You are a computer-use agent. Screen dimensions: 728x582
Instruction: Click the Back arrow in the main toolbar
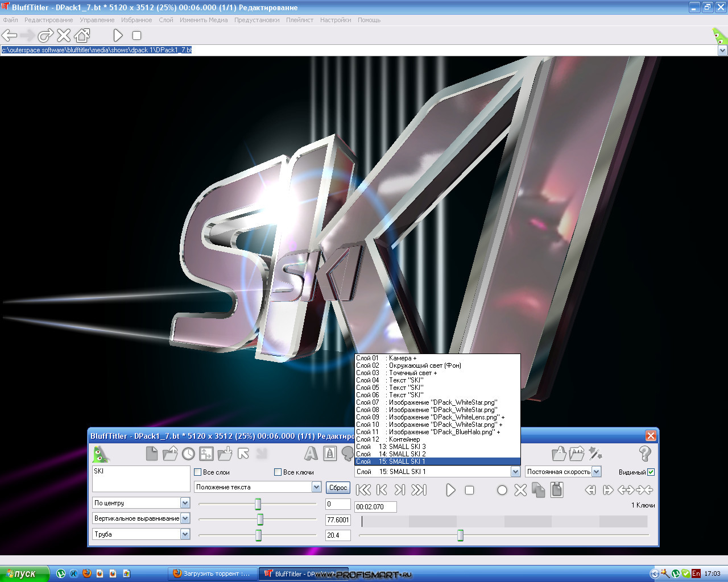click(x=9, y=35)
